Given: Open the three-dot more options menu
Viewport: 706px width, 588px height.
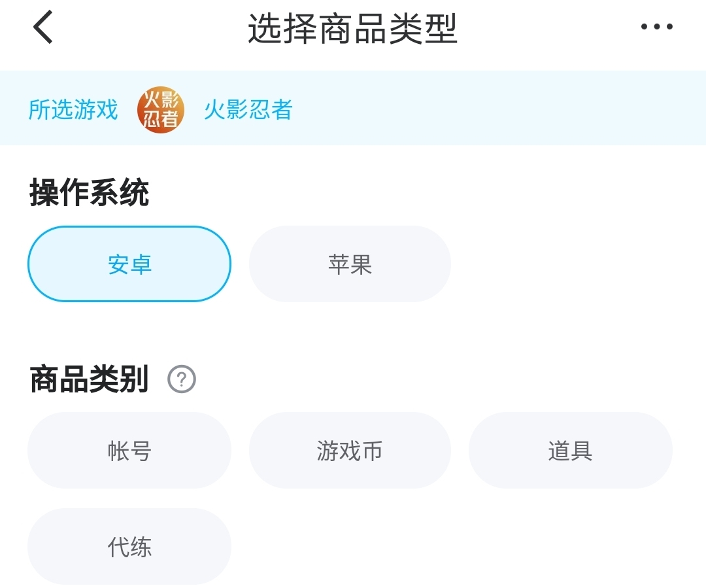Looking at the screenshot, I should click(x=656, y=27).
